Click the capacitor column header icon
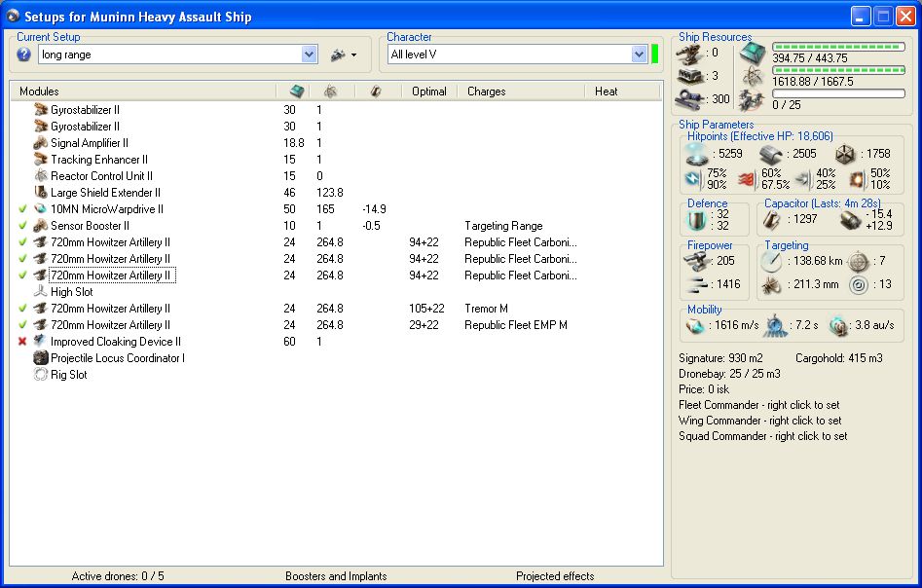Image resolution: width=922 pixels, height=588 pixels. [376, 92]
